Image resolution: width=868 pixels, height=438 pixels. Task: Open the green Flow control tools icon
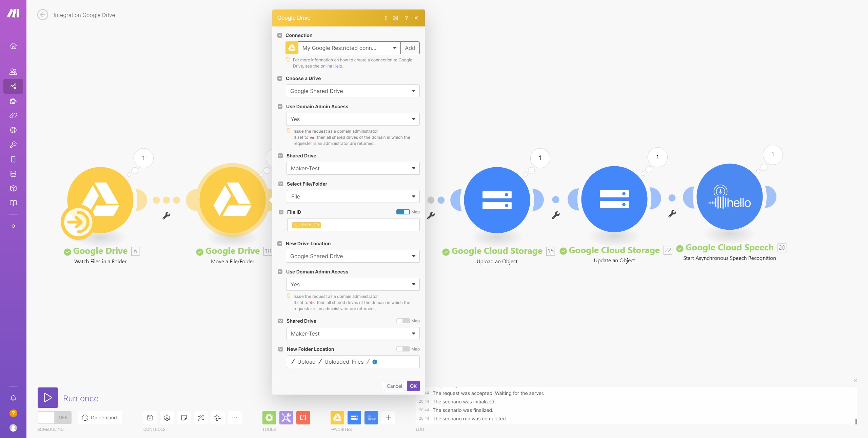pyautogui.click(x=269, y=418)
